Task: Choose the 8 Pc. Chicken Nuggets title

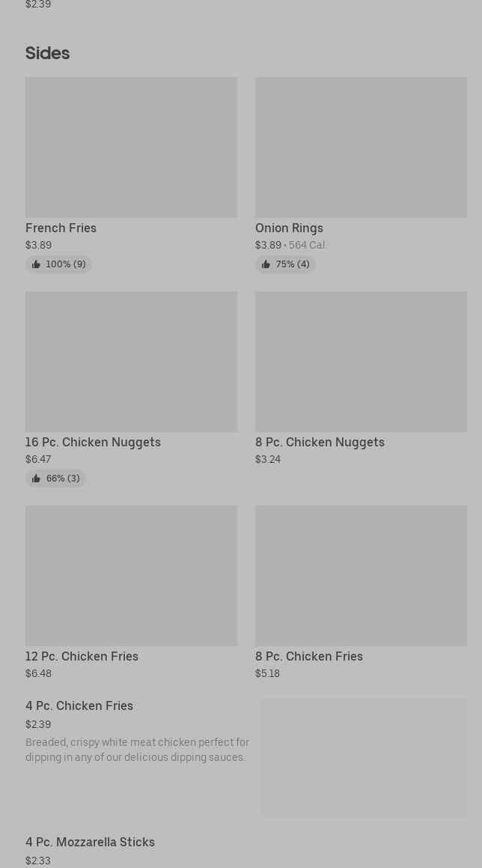Action: 320,442
